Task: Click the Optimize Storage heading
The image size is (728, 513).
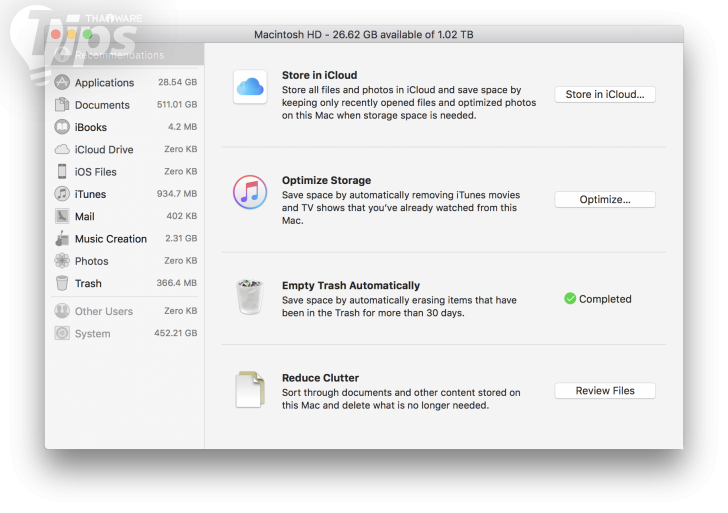Action: tap(326, 180)
